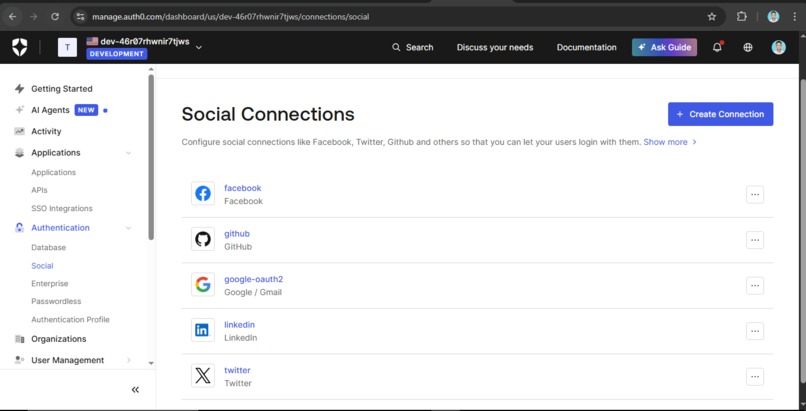Click the globe language icon
The image size is (806, 411).
click(748, 47)
